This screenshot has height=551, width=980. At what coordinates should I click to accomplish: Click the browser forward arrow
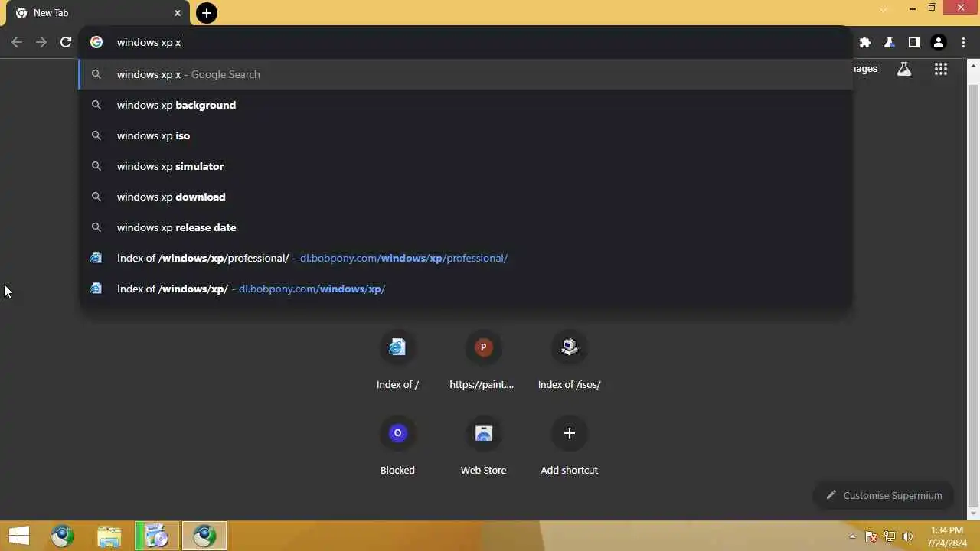click(41, 42)
